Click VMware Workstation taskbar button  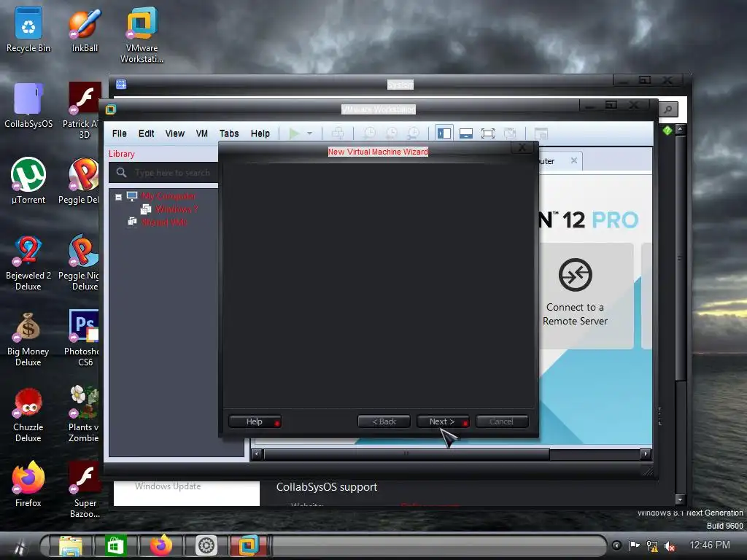point(248,545)
